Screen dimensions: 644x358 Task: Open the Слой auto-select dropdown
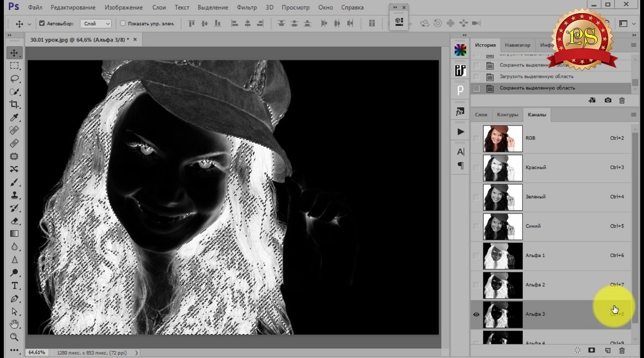point(96,24)
